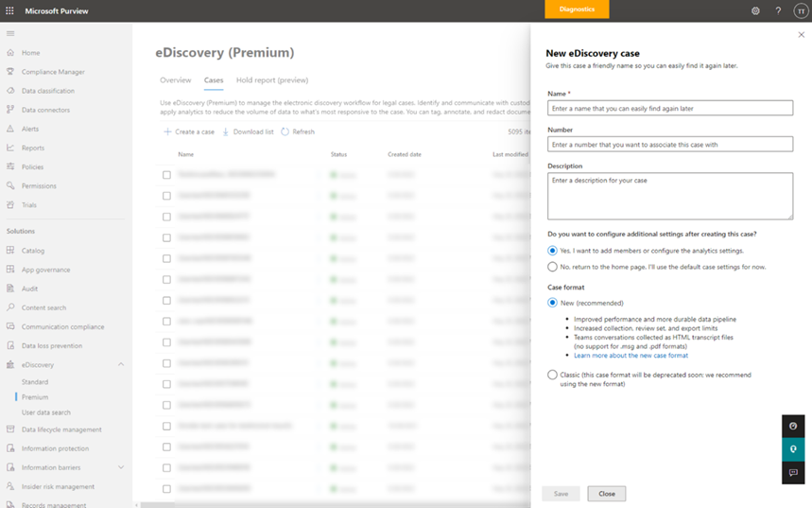Click the eDiscovery scales icon
Image resolution: width=812 pixels, height=508 pixels.
[10, 364]
